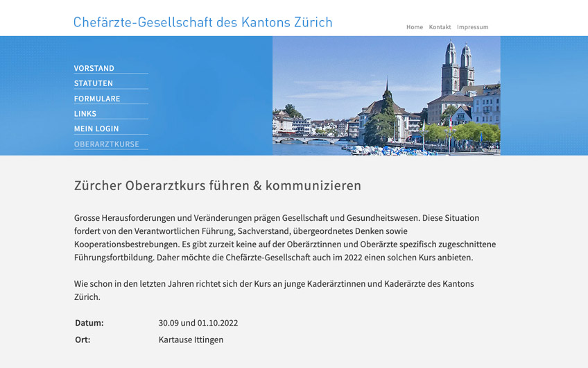588x368 pixels.
Task: Open the FORMULARE menu item
Action: (97, 99)
